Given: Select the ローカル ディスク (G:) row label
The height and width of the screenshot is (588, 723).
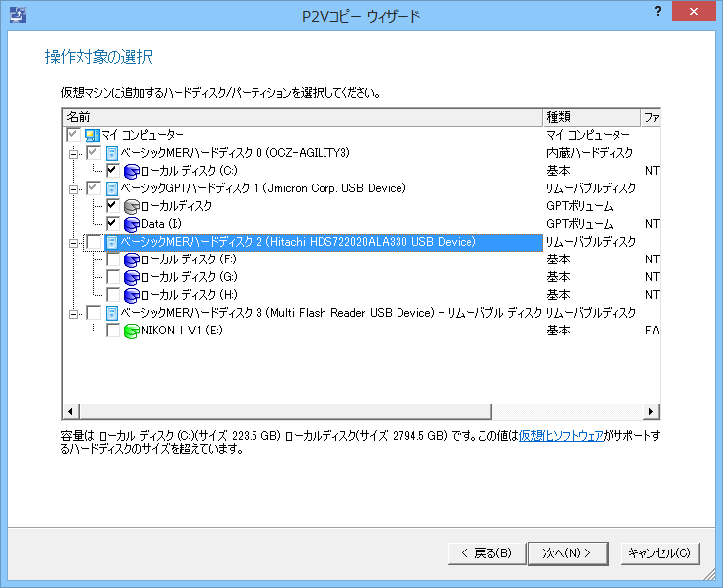Looking at the screenshot, I should pos(189,277).
